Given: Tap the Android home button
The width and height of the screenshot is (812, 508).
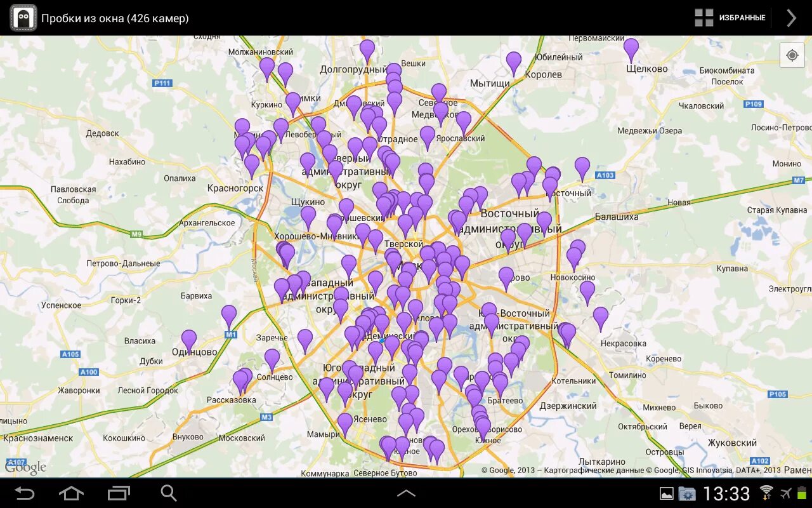Looking at the screenshot, I should click(x=71, y=493).
